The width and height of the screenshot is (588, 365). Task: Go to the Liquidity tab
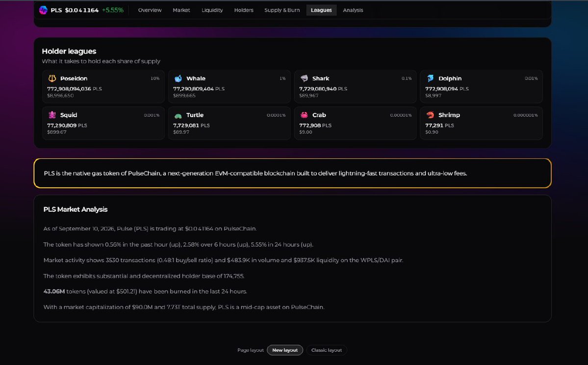(x=212, y=10)
